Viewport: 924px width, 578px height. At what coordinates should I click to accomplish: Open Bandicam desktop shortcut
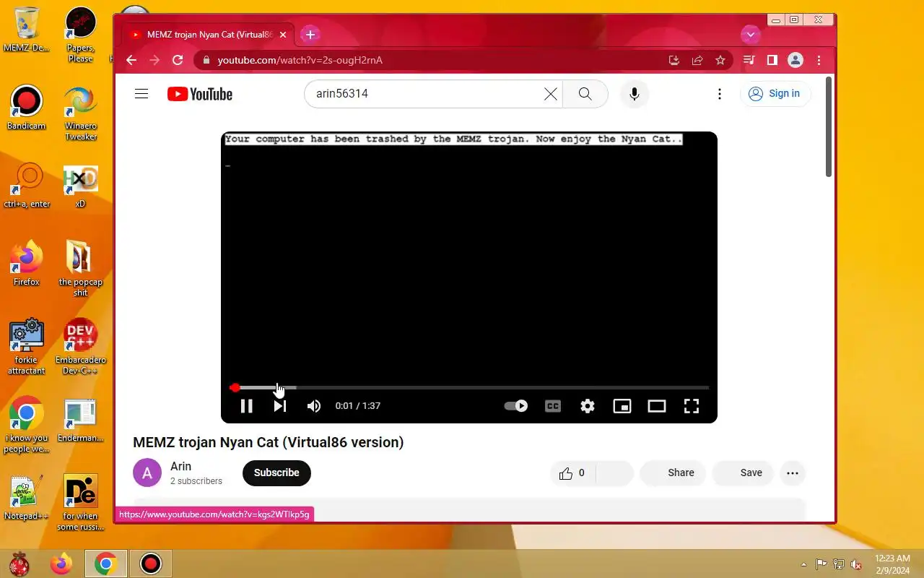(x=27, y=108)
